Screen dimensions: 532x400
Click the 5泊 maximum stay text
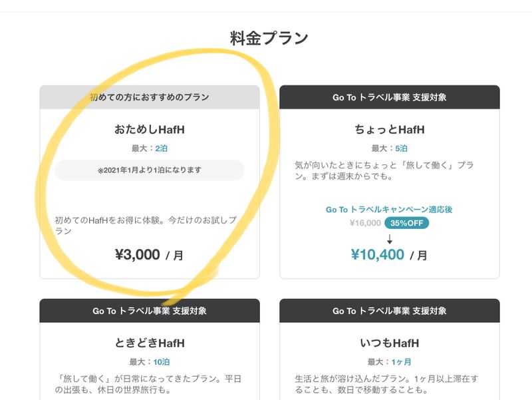tap(400, 148)
